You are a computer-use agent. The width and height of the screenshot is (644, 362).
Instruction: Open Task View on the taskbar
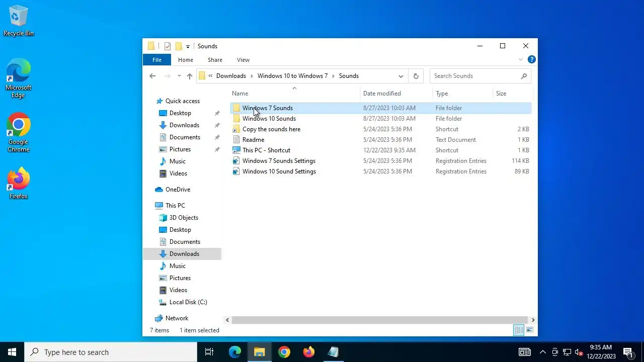(209, 352)
